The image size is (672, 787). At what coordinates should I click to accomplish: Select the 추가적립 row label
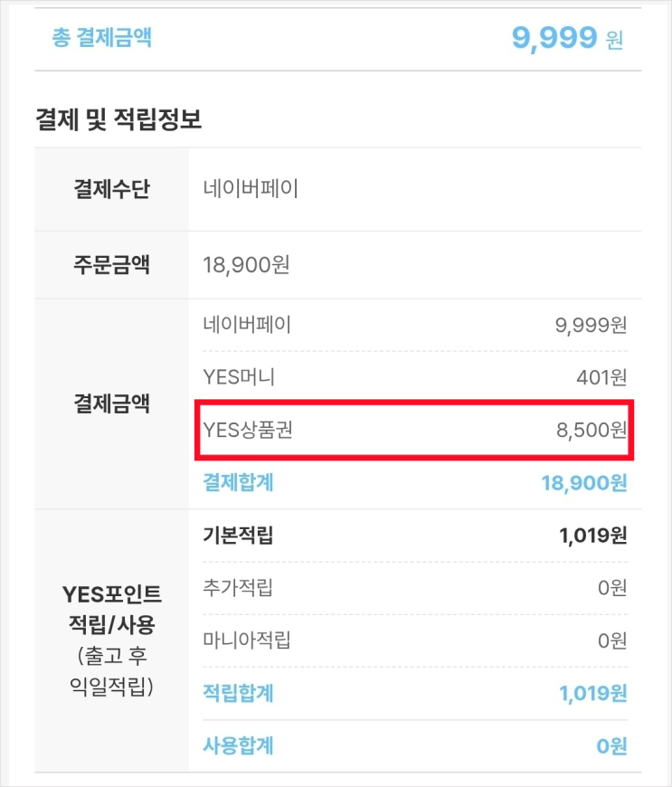click(238, 587)
